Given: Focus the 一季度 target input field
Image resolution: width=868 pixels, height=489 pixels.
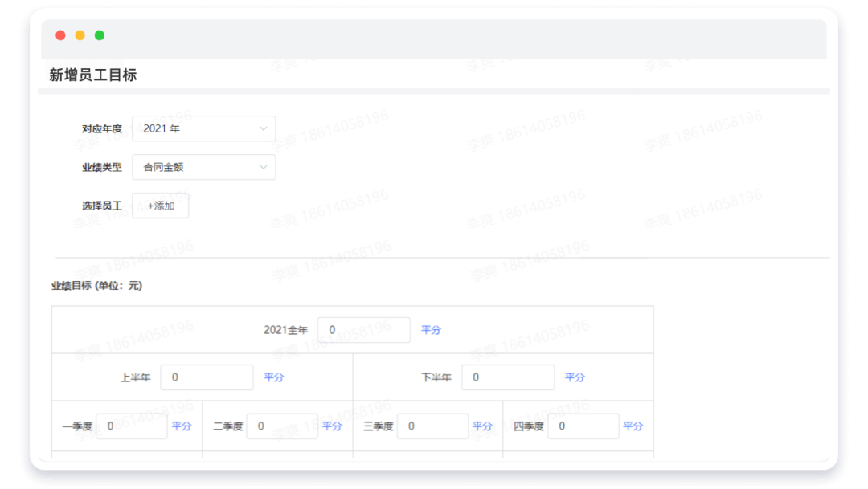Looking at the screenshot, I should tap(132, 426).
